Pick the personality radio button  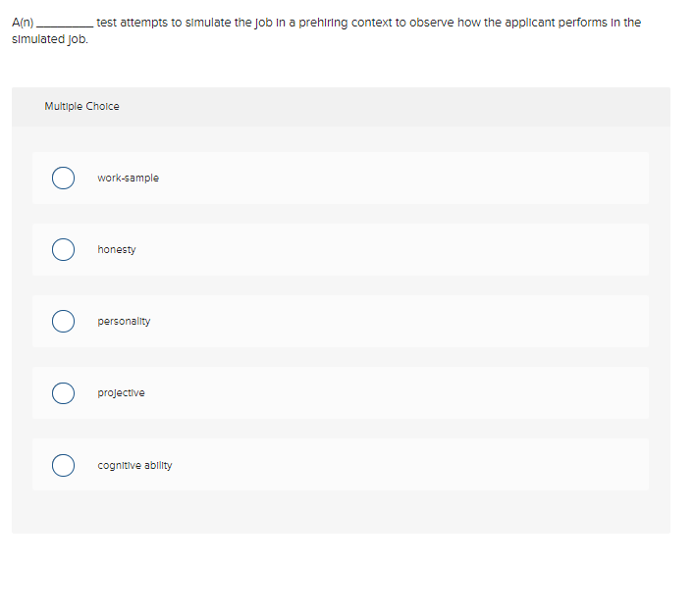64,322
